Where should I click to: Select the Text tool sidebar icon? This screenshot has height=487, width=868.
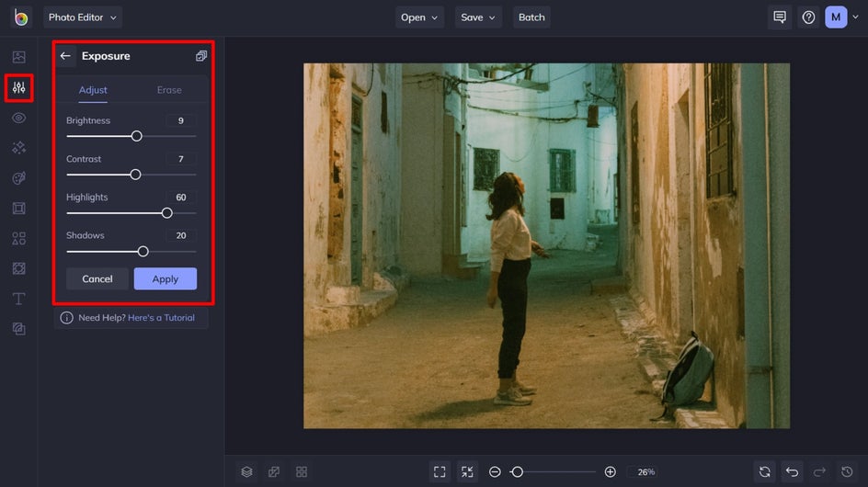(x=18, y=299)
